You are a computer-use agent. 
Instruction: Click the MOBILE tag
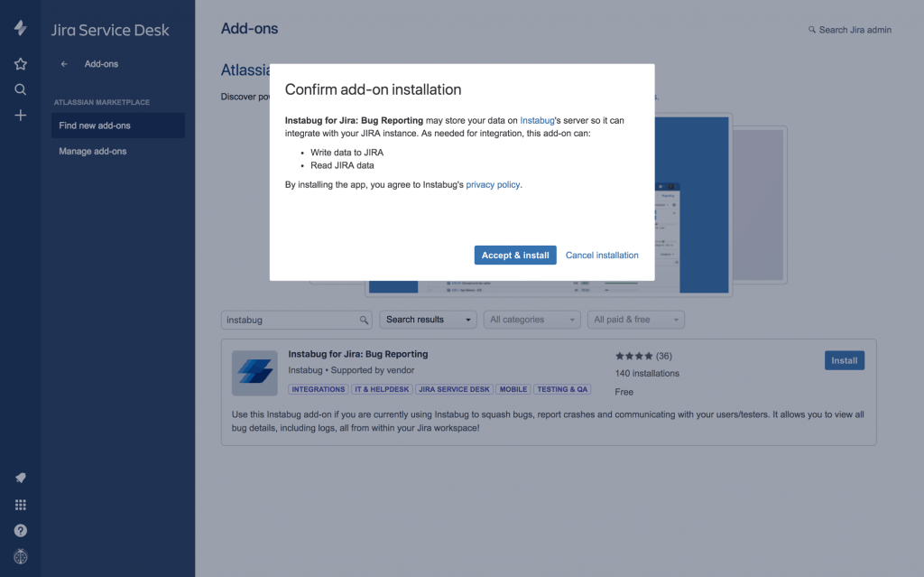coord(513,389)
